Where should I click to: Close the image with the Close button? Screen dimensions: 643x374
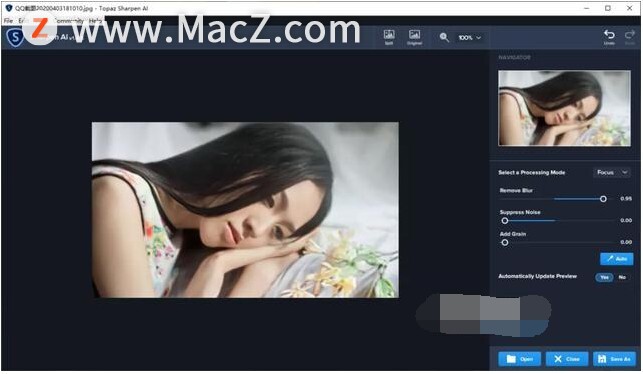pyautogui.click(x=567, y=359)
